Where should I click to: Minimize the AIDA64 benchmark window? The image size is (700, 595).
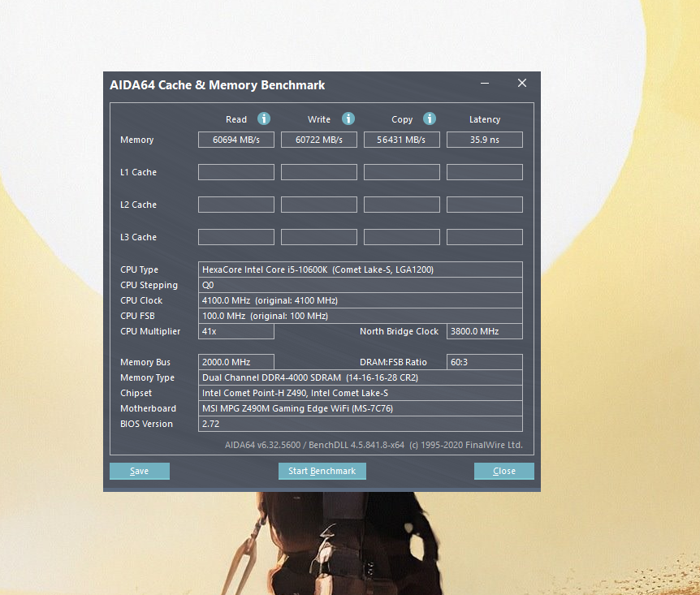tap(485, 83)
